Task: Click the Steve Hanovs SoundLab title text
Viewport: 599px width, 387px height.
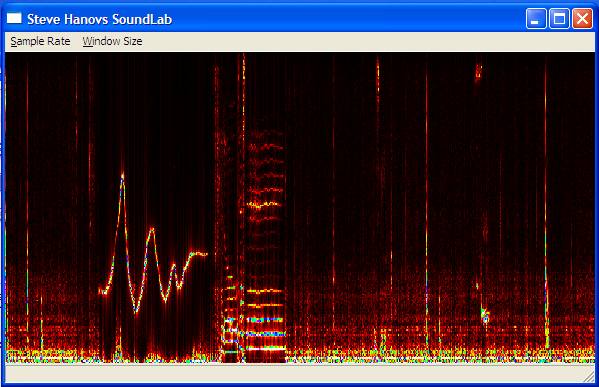Action: click(x=99, y=19)
